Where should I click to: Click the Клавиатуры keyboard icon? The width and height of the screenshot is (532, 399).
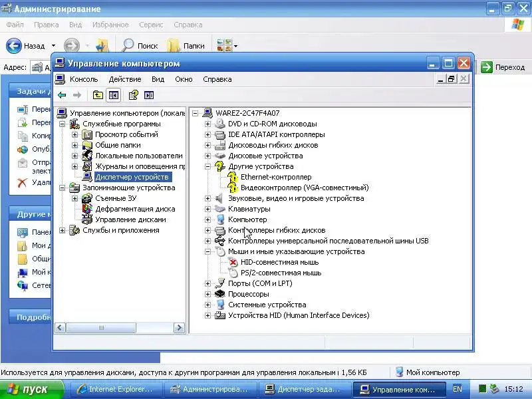[x=220, y=209]
